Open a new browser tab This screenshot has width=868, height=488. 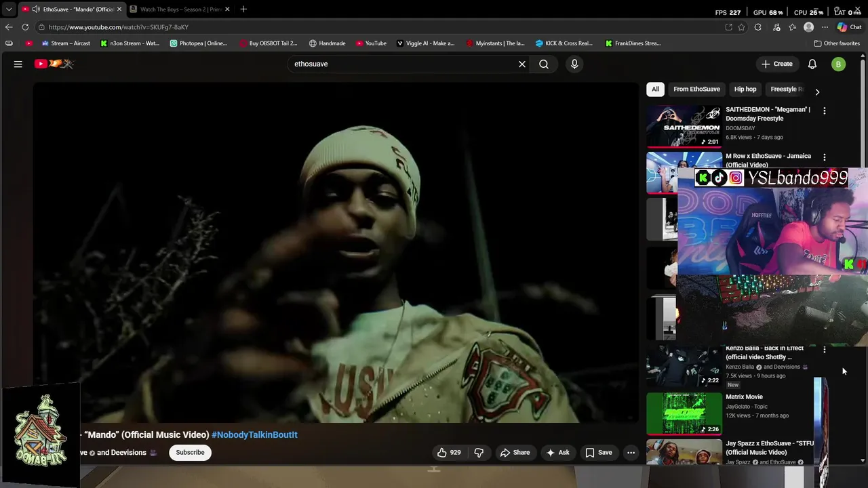pos(243,9)
